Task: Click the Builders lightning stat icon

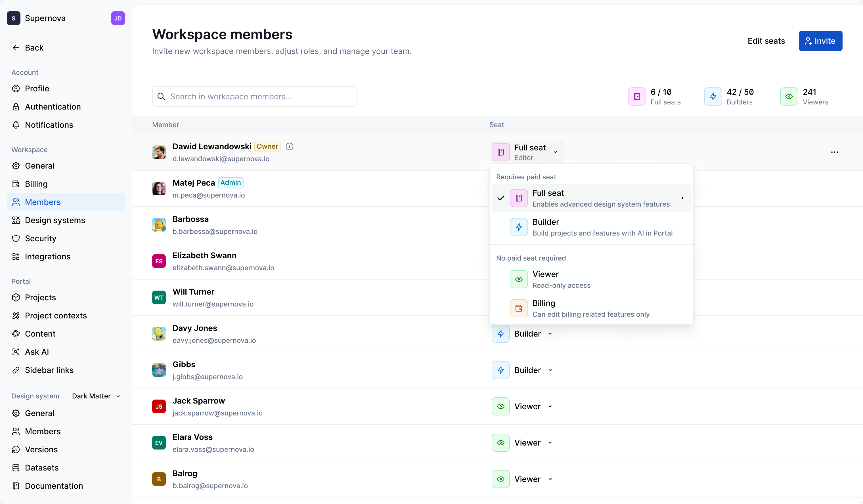Action: 713,96
